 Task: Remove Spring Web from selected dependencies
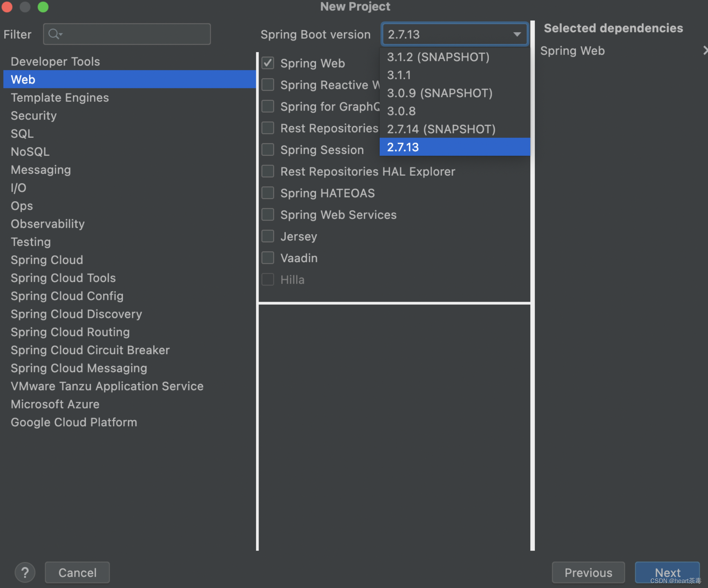click(x=705, y=51)
